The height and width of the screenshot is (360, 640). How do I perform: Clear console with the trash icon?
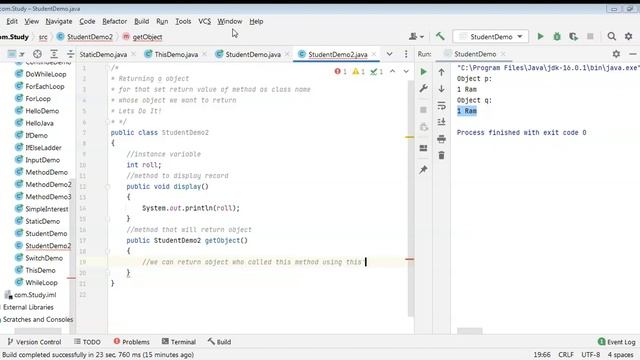441,156
